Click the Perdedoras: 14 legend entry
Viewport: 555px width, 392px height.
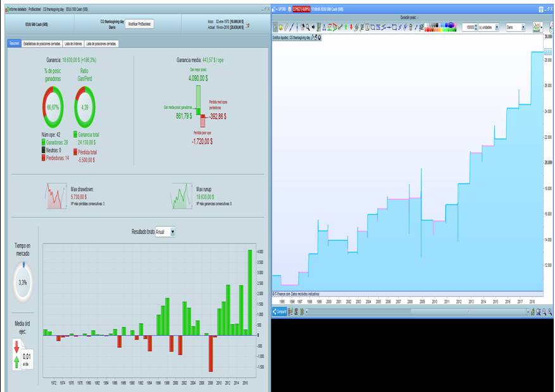[x=56, y=158]
